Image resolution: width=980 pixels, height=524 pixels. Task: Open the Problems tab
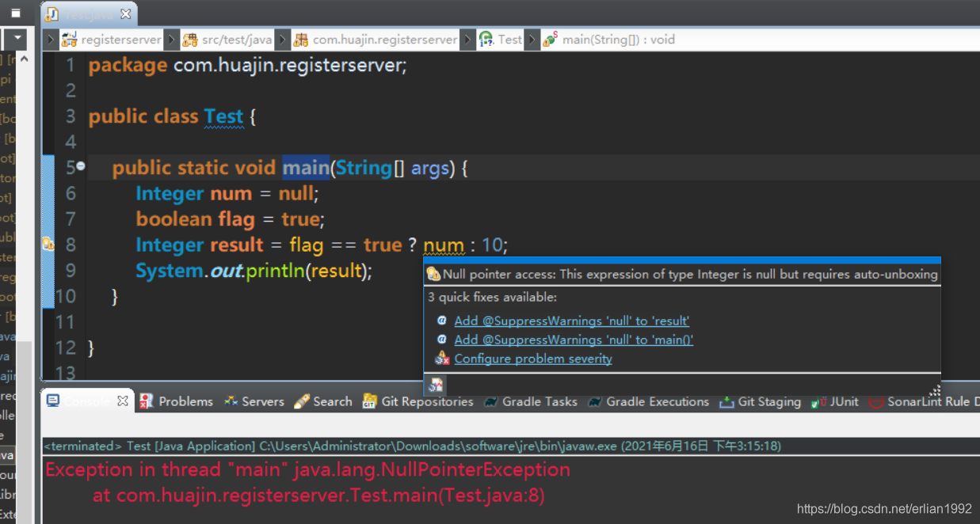[x=176, y=401]
